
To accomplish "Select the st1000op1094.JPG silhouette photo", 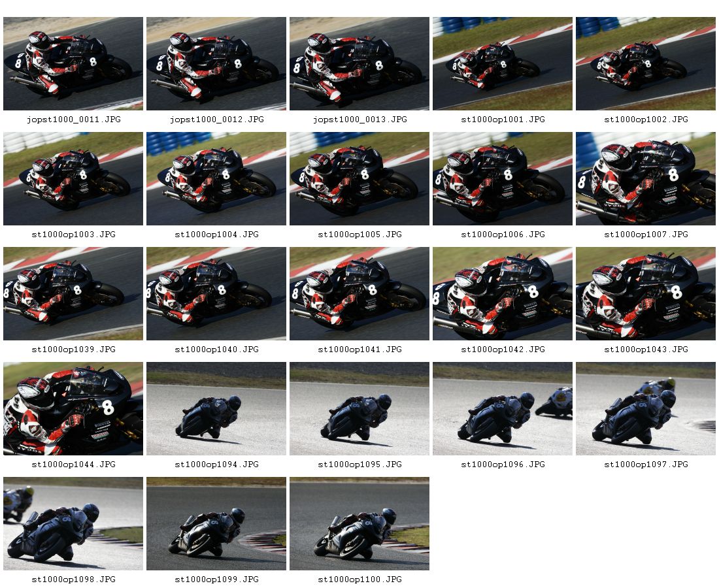I will coord(216,409).
